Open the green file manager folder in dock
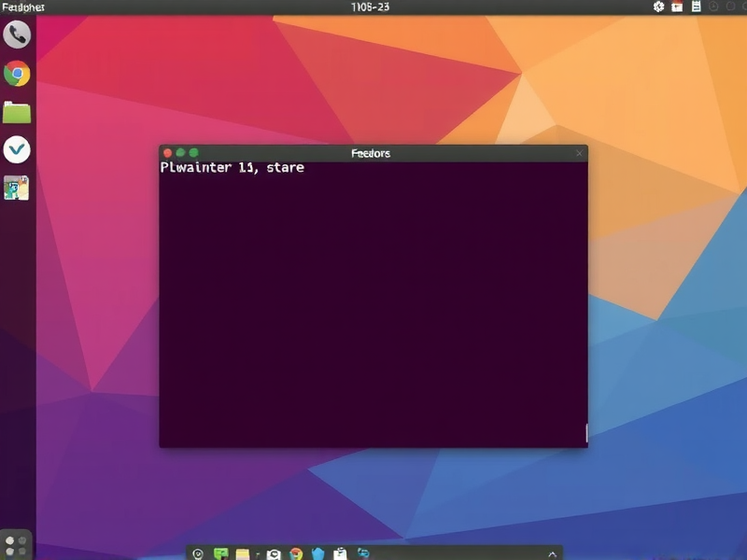The width and height of the screenshot is (747, 560). pos(17,112)
